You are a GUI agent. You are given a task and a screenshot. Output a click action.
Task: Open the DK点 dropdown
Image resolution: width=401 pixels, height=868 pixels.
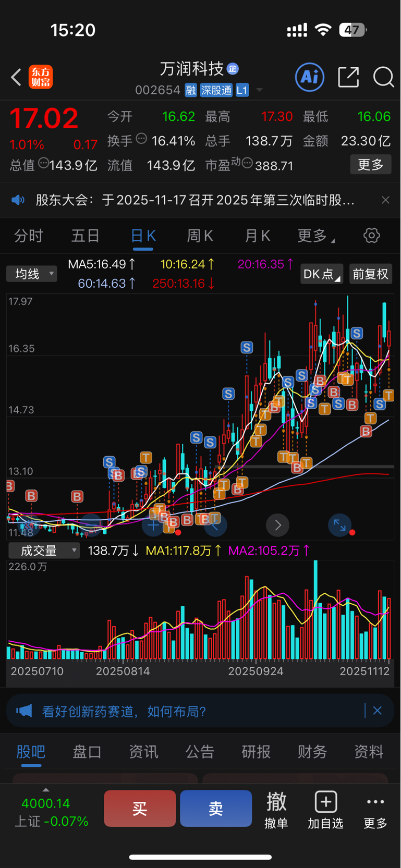(x=321, y=274)
